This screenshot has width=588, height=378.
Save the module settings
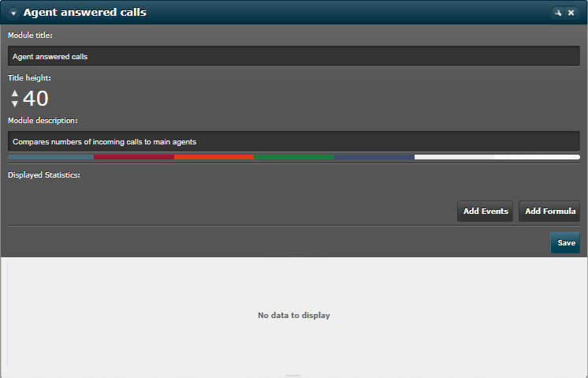pyautogui.click(x=565, y=243)
